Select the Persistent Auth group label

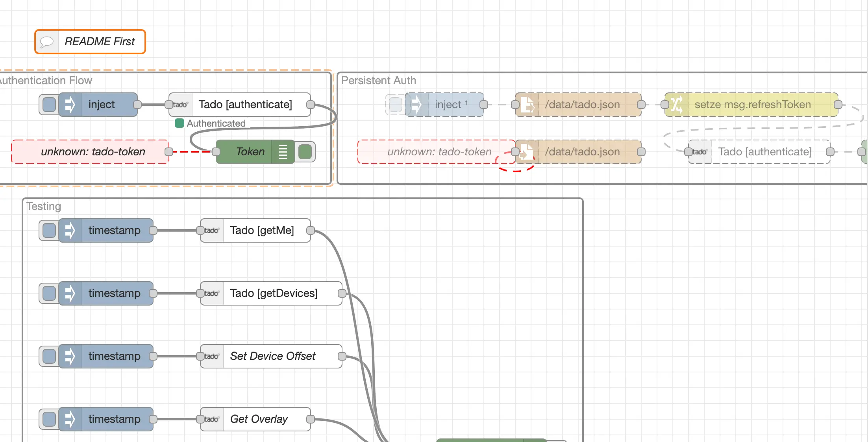[379, 81]
